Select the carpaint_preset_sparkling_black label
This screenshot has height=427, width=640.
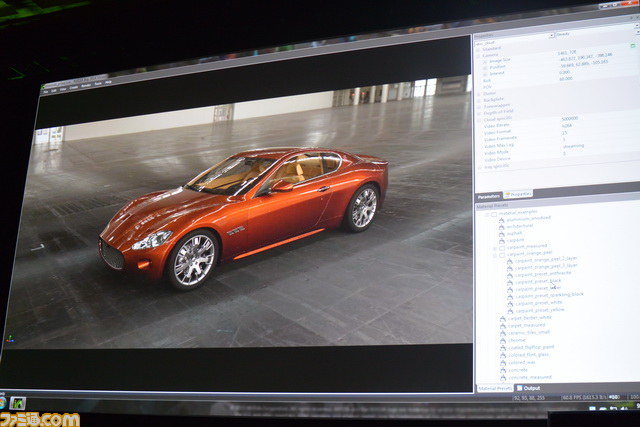tap(549, 295)
